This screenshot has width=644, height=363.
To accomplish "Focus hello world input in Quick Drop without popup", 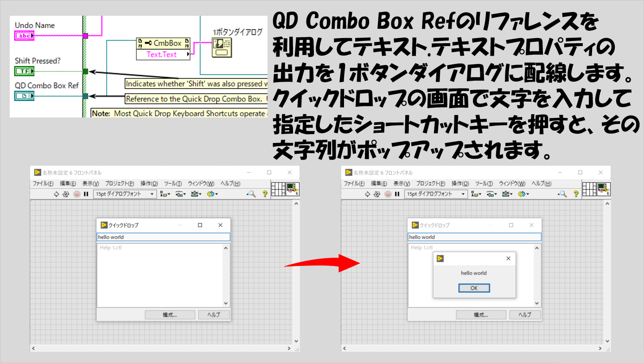I will point(163,237).
